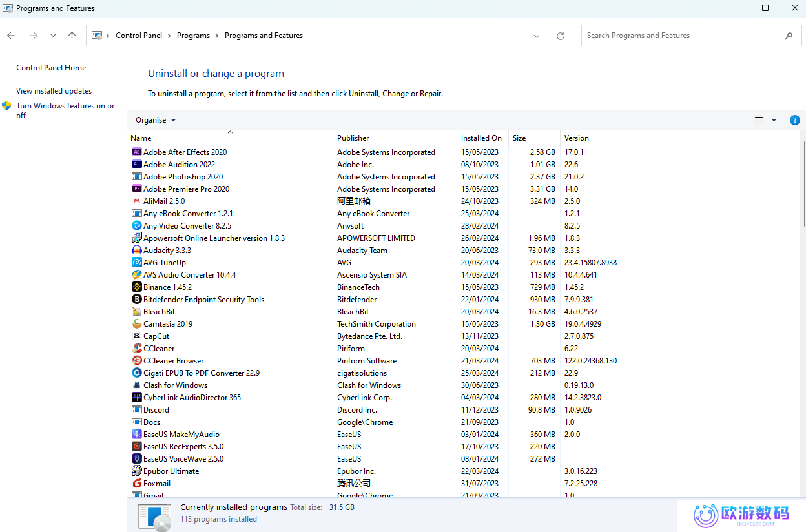Click the Programs and Features breadcrumb

pyautogui.click(x=263, y=36)
